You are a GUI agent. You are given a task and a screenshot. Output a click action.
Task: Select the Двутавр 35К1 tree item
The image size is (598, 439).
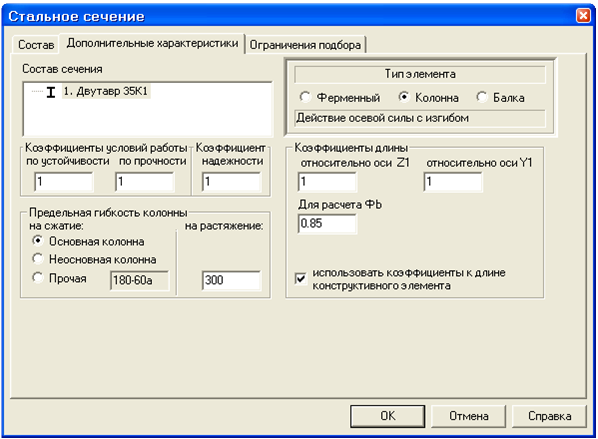[x=106, y=92]
